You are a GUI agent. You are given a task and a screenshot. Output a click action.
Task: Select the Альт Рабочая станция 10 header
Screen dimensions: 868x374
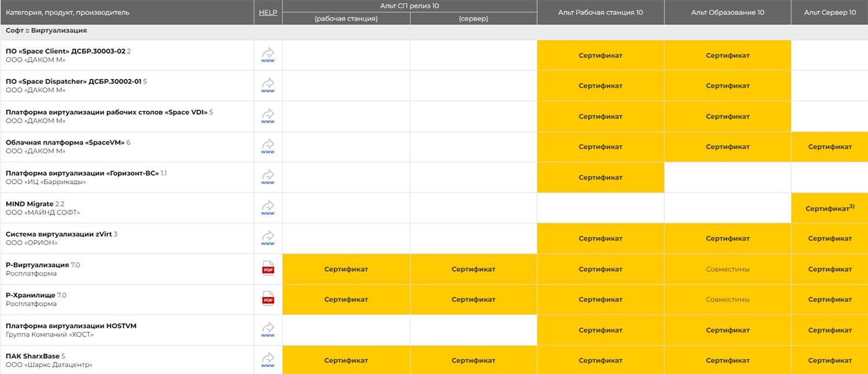tap(600, 12)
